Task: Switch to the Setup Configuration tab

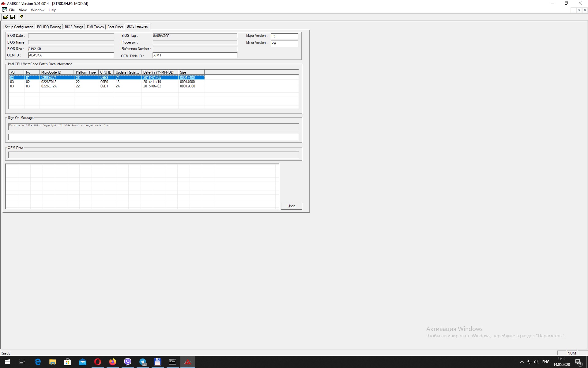Action: point(19,27)
